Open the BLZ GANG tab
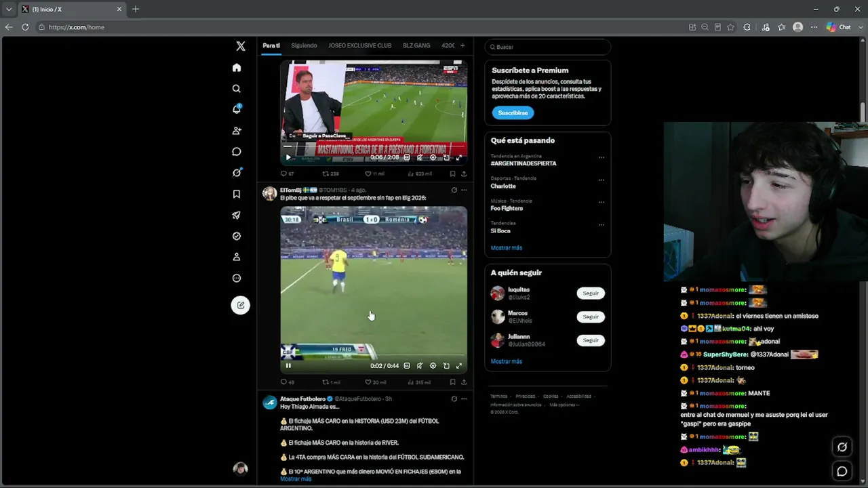This screenshot has width=868, height=488. click(416, 45)
